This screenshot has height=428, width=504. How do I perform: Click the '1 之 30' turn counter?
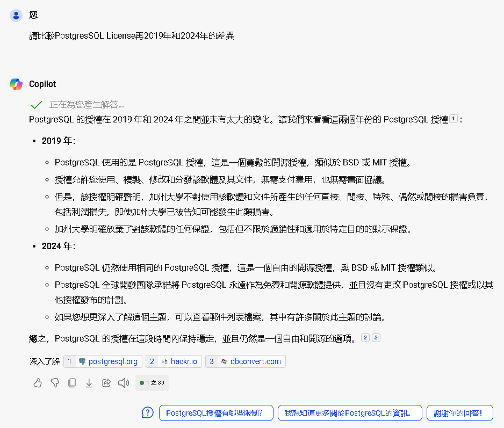pyautogui.click(x=152, y=383)
